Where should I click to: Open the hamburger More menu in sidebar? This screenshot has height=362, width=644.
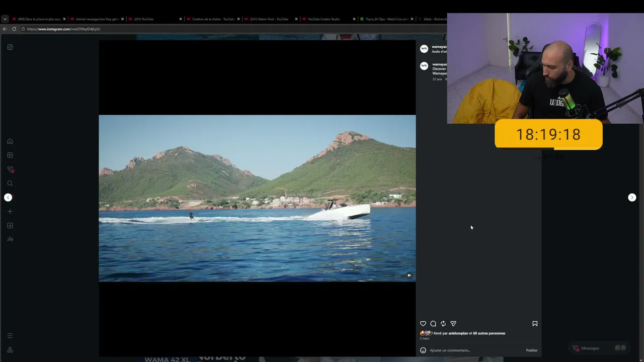10,336
